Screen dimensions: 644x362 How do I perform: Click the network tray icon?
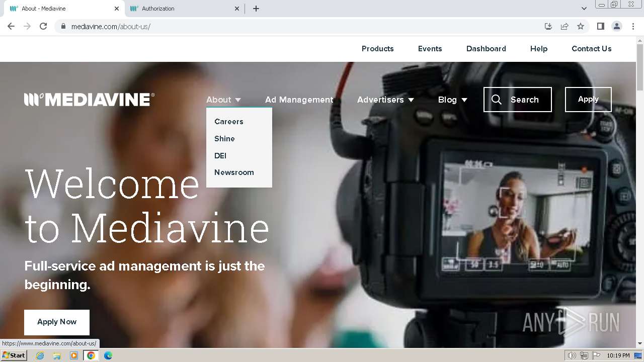click(x=584, y=355)
